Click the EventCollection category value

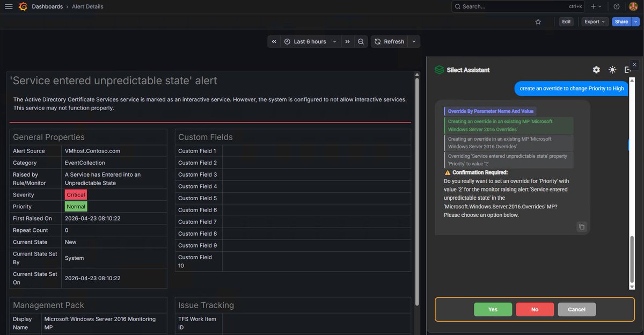point(85,163)
